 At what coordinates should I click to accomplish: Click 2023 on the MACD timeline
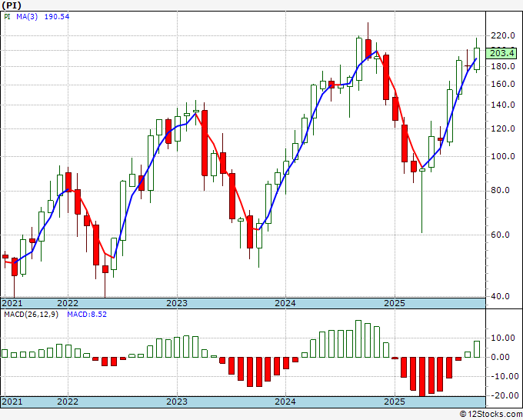[177, 402]
